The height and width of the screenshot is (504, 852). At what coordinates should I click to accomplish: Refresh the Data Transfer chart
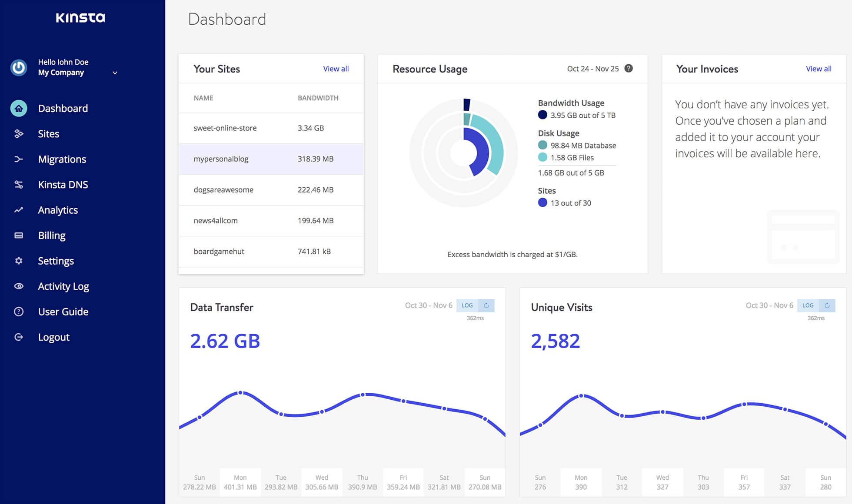coord(486,305)
